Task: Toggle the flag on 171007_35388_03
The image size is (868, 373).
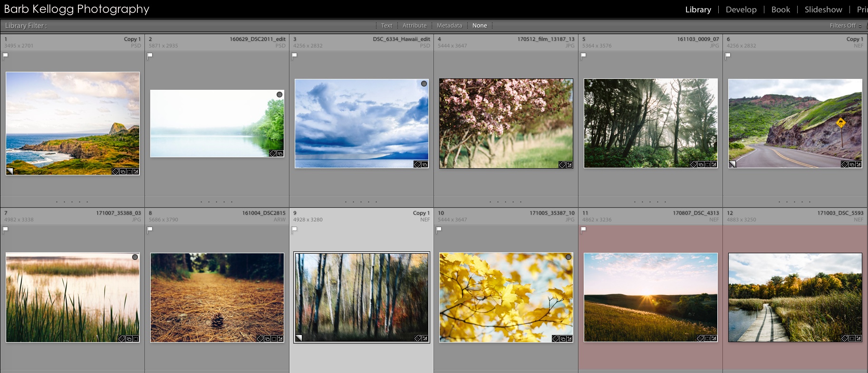Action: pyautogui.click(x=5, y=230)
